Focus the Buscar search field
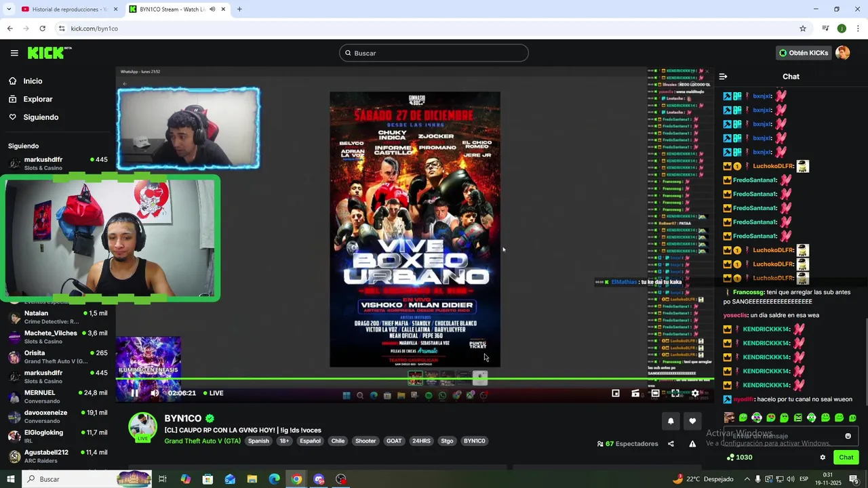This screenshot has height=488, width=868. [x=434, y=53]
